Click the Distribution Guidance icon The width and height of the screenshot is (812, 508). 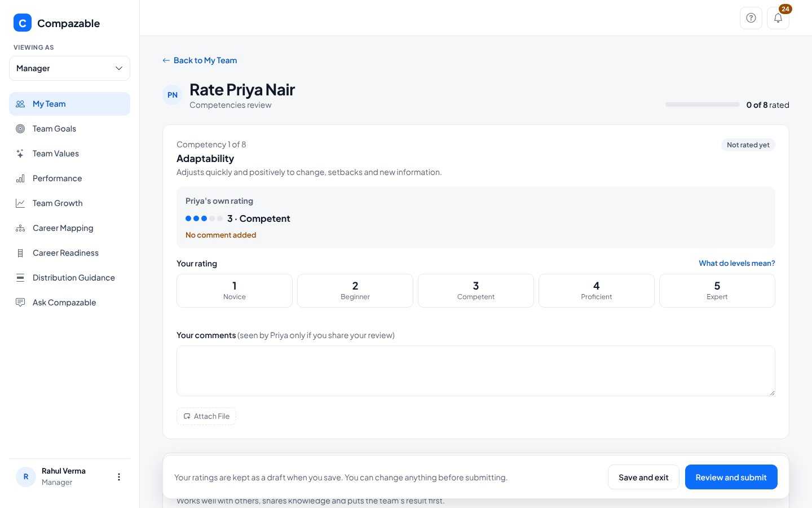point(20,278)
